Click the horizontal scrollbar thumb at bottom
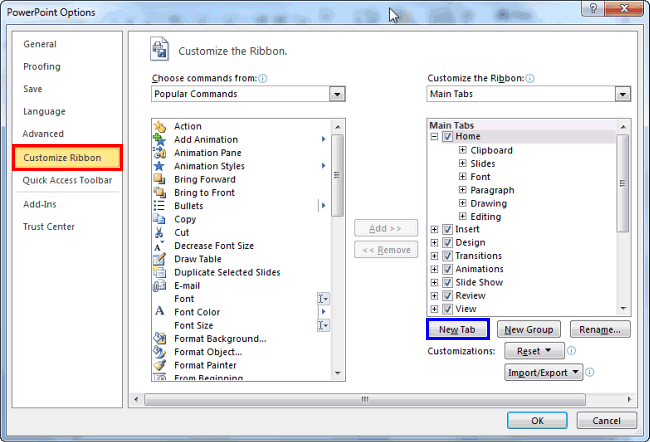Viewport: 650px width, 442px height. (x=365, y=400)
